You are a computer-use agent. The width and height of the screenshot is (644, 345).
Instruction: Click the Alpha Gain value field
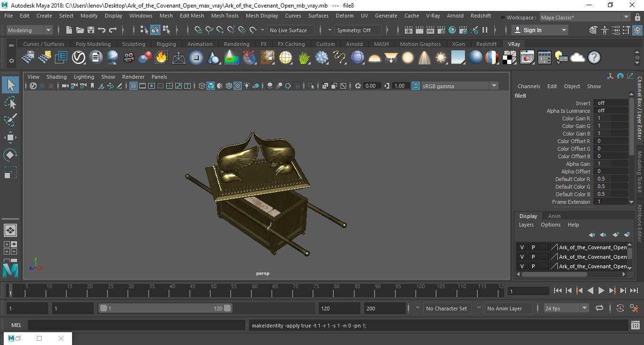[x=612, y=163]
